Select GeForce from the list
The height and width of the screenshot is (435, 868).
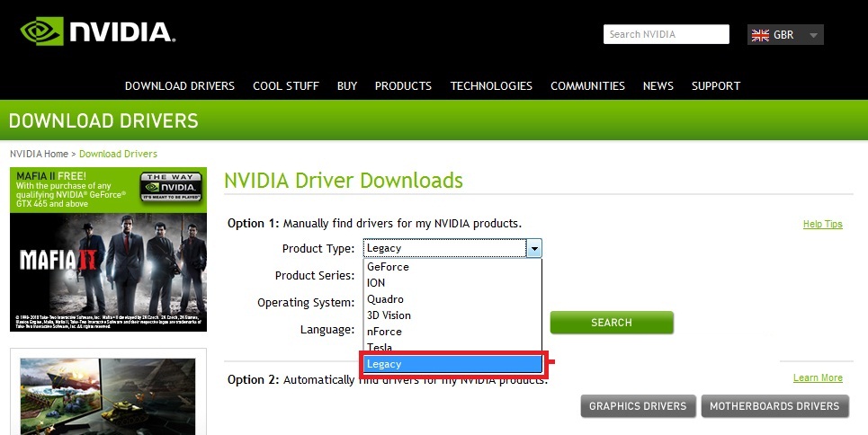click(x=452, y=267)
